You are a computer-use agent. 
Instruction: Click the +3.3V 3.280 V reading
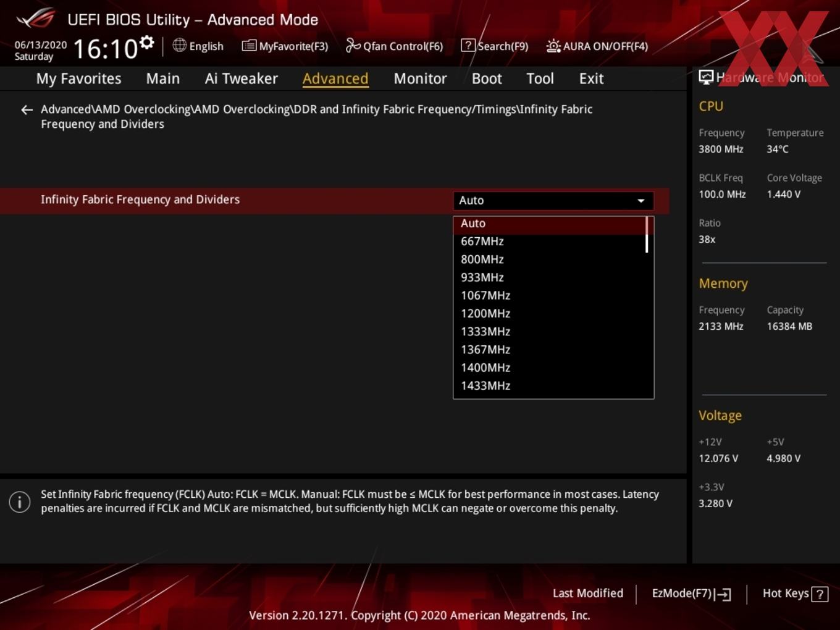[x=715, y=503]
